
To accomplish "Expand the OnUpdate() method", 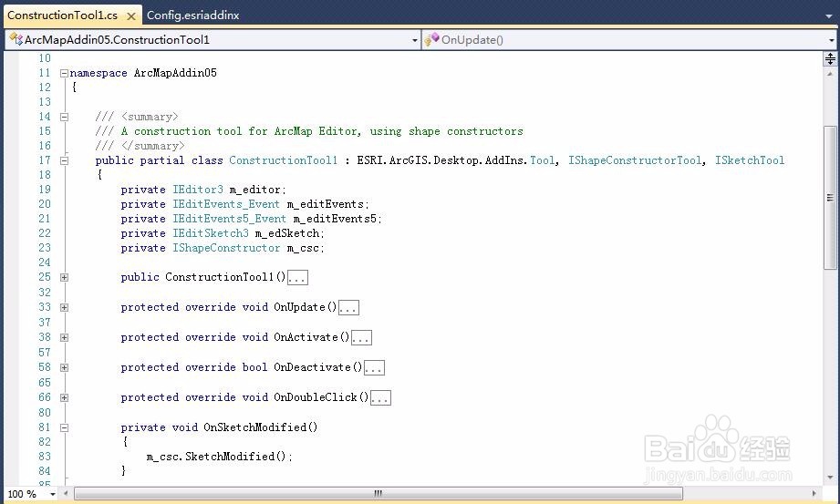I will coord(64,307).
